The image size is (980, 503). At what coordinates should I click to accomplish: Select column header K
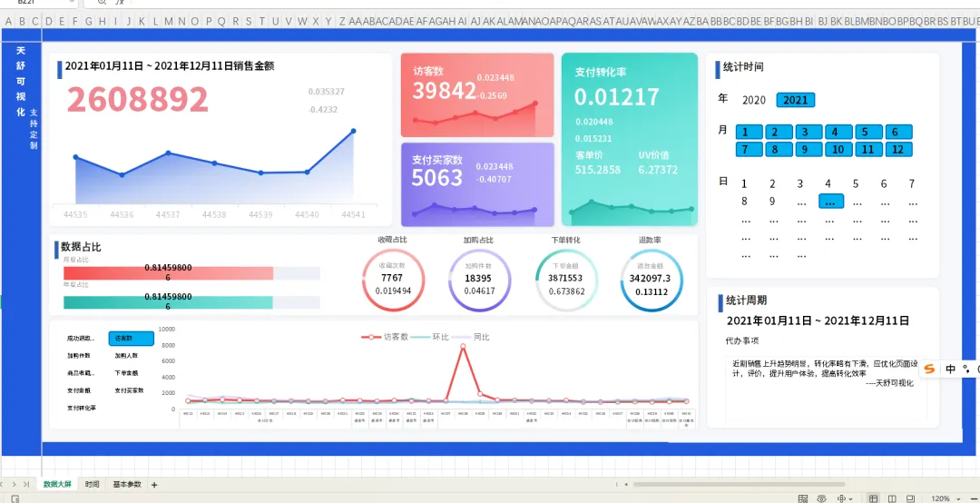[x=142, y=21]
